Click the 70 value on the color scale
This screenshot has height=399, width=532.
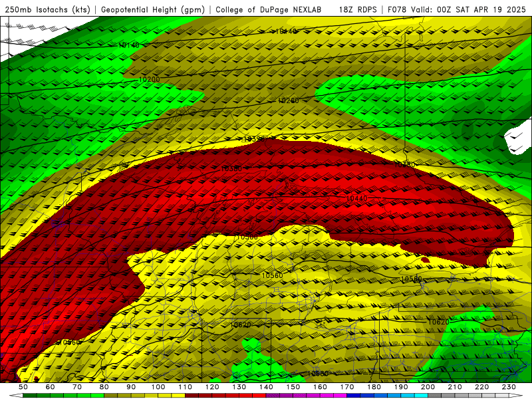[77, 387]
